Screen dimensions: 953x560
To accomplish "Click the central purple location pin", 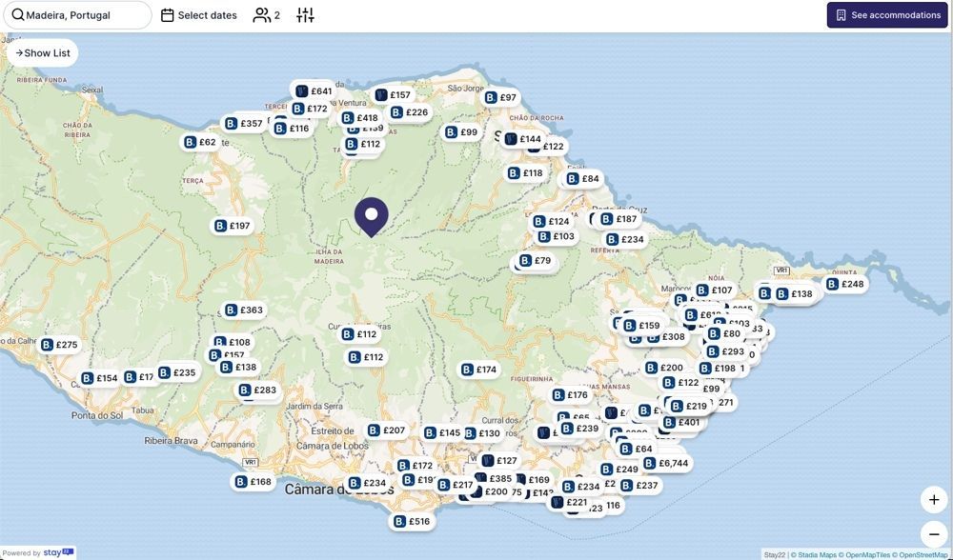I will pos(372,217).
